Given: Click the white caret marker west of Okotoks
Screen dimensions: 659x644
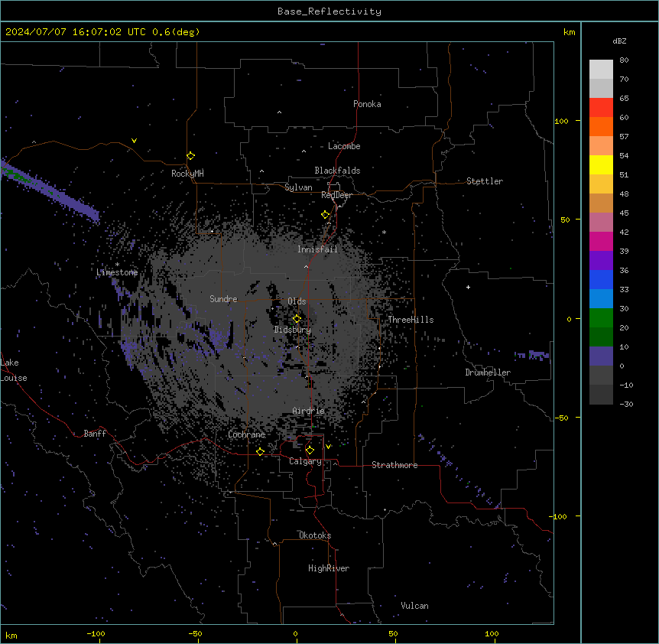Looking at the screenshot, I should pos(275,544).
